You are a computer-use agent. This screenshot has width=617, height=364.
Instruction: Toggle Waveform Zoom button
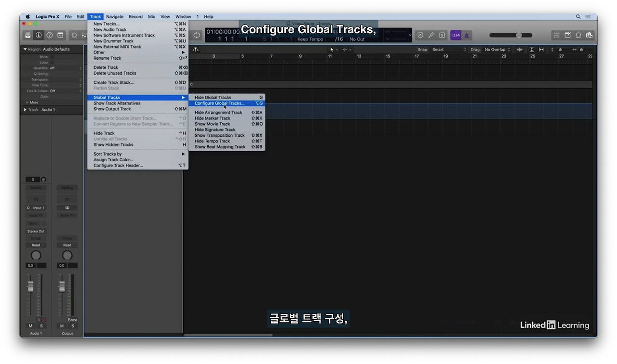520,50
